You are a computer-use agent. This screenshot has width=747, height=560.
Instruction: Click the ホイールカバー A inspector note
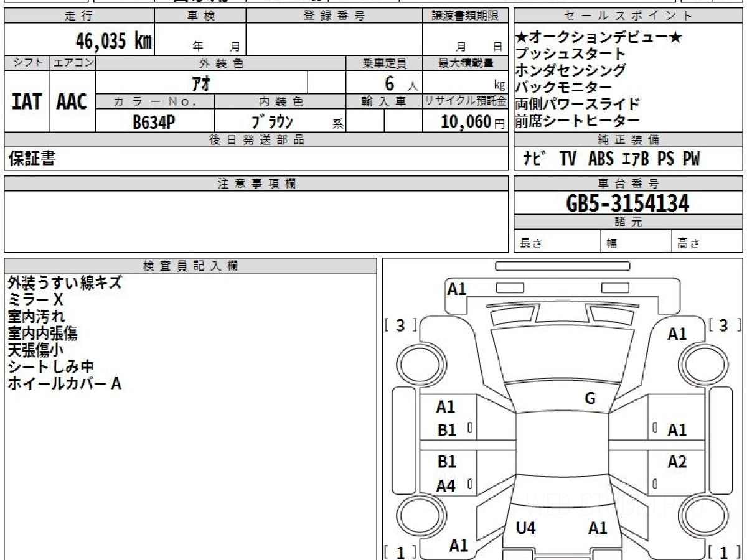64,384
